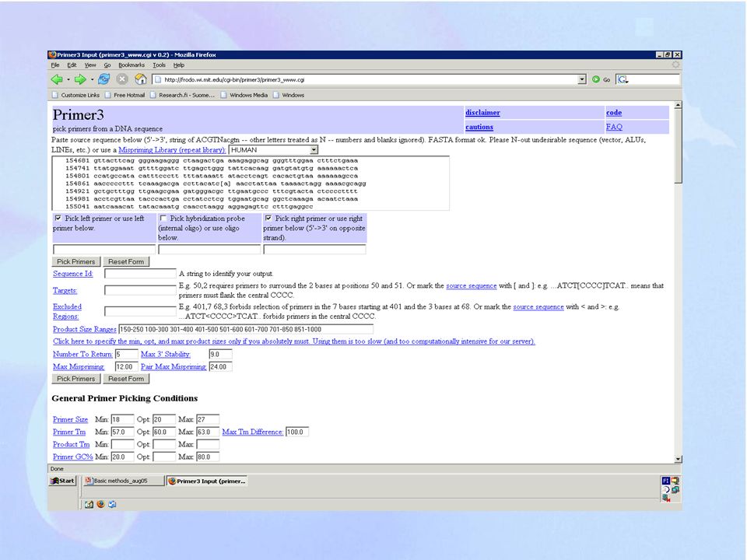747x560 pixels.
Task: Toggle the Pick left primer checkbox
Action: click(58, 218)
